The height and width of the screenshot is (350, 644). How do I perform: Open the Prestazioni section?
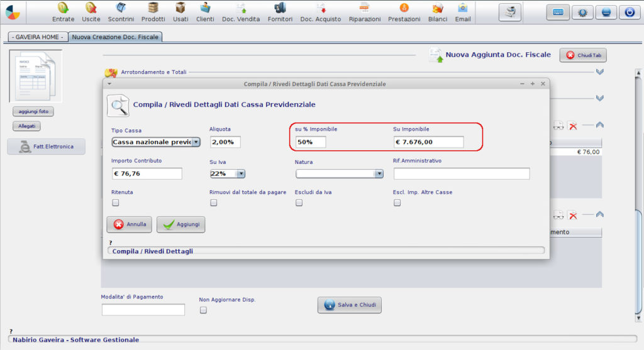[404, 13]
